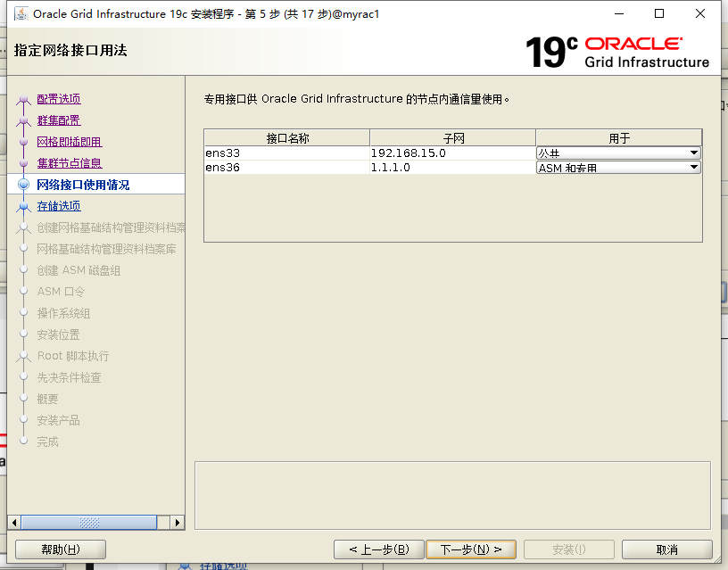This screenshot has height=570, width=728.
Task: Open the 网格即插即用 step link
Action: click(x=70, y=142)
